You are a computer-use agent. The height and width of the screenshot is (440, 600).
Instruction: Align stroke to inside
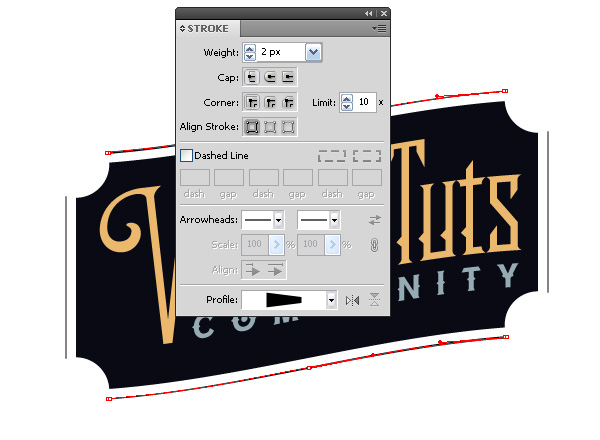pyautogui.click(x=270, y=127)
